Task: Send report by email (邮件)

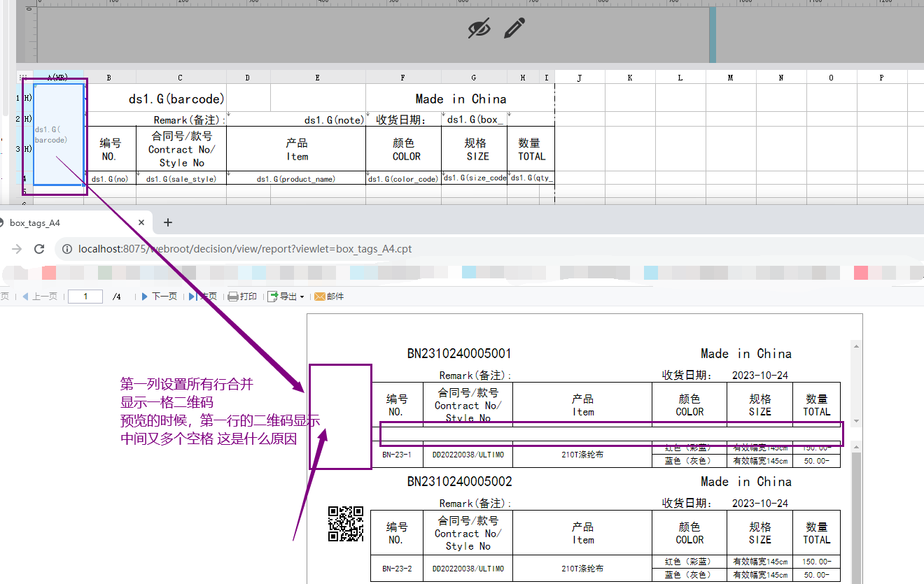Action: [x=329, y=297]
